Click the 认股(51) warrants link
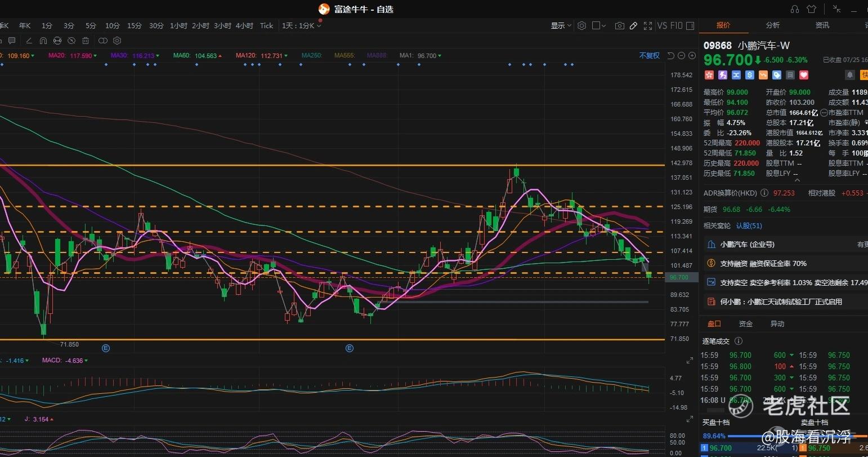Viewport: 868px width, 457px height. point(749,226)
